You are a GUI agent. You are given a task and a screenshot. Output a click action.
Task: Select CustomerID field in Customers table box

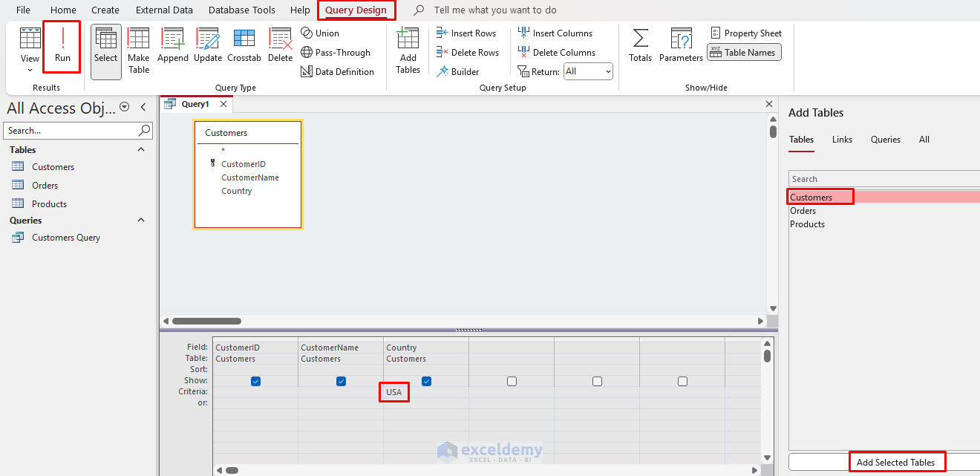243,164
